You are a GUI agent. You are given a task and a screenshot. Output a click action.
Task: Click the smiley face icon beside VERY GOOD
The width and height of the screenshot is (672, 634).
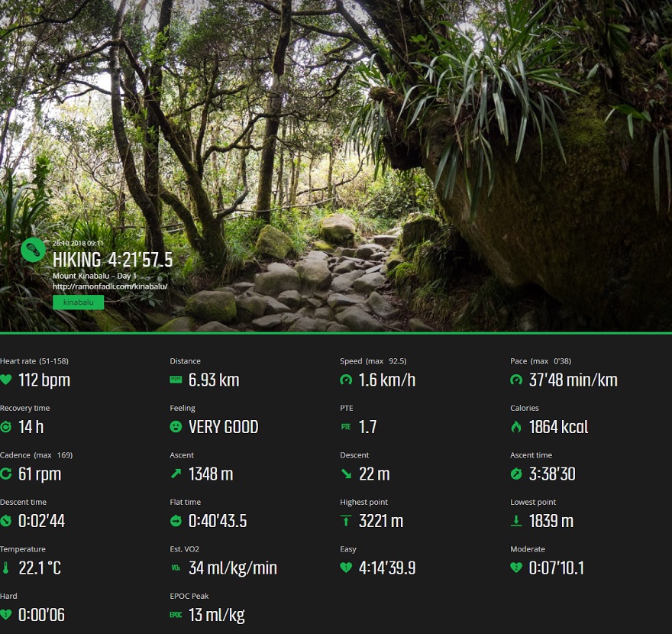click(x=176, y=426)
